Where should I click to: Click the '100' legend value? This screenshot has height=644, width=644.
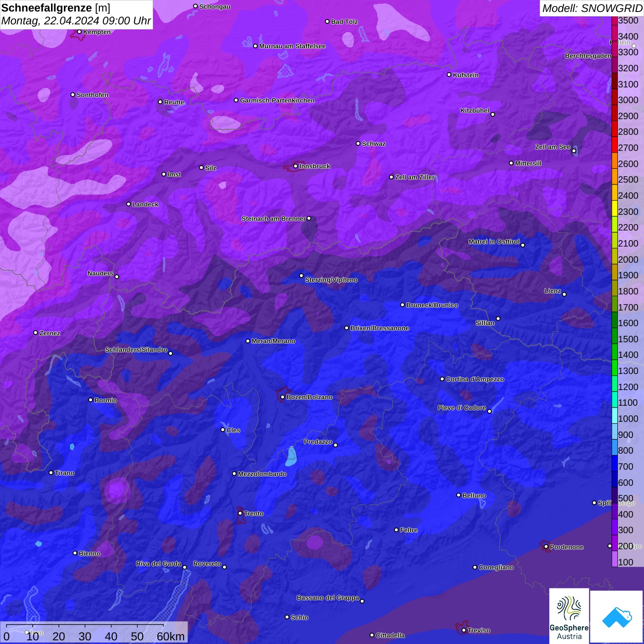tap(626, 562)
